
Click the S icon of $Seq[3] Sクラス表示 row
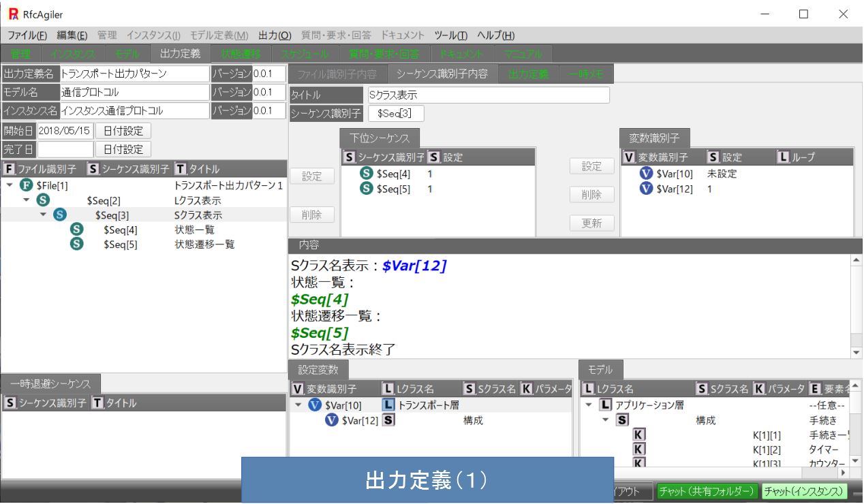(60, 215)
